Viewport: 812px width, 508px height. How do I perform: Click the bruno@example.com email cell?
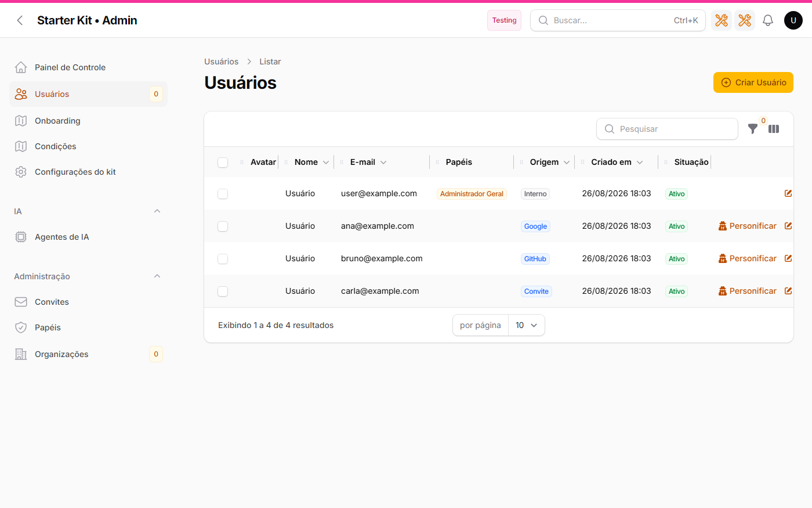point(382,258)
